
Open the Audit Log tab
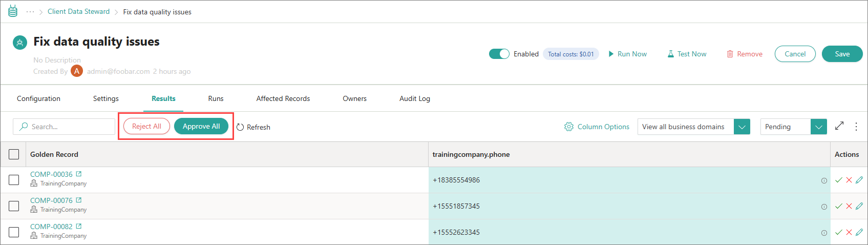point(414,98)
